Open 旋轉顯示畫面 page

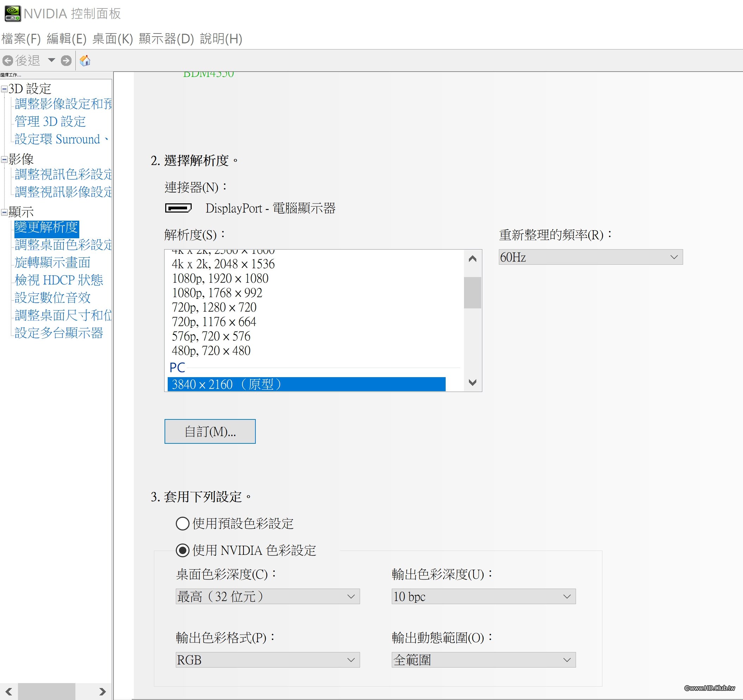pyautogui.click(x=52, y=263)
